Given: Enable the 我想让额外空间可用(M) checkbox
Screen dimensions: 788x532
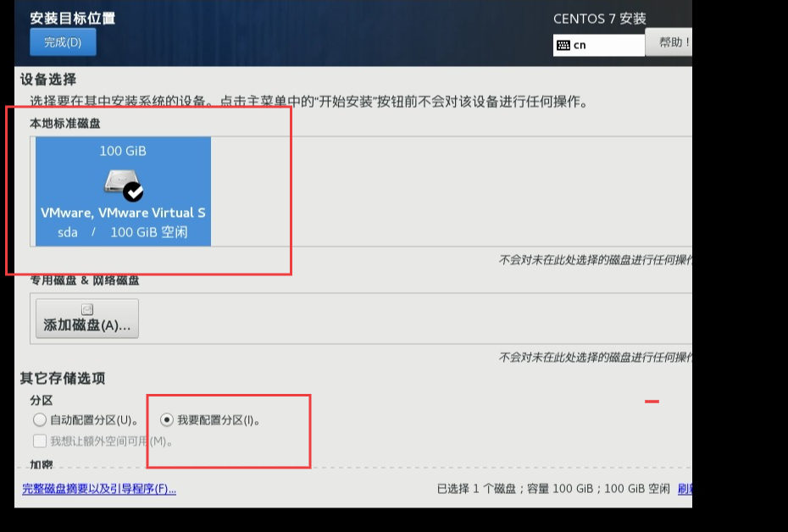Looking at the screenshot, I should [x=40, y=441].
